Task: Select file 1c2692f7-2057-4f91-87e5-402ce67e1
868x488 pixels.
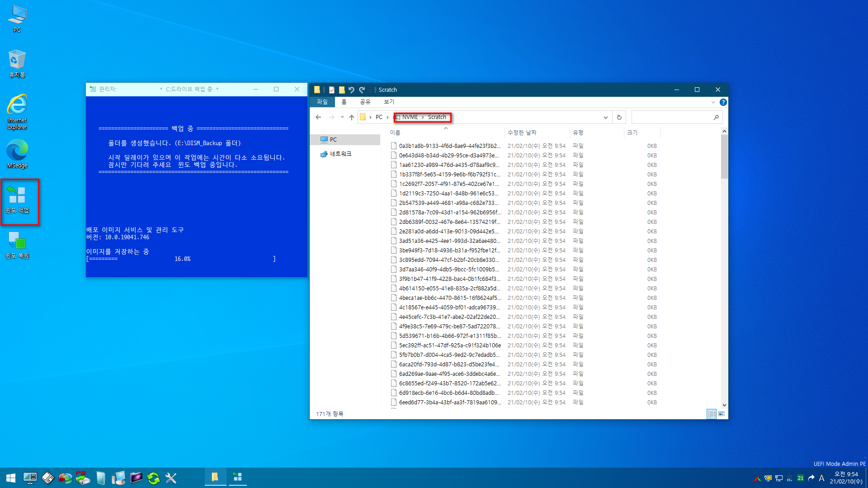Action: point(524,184)
